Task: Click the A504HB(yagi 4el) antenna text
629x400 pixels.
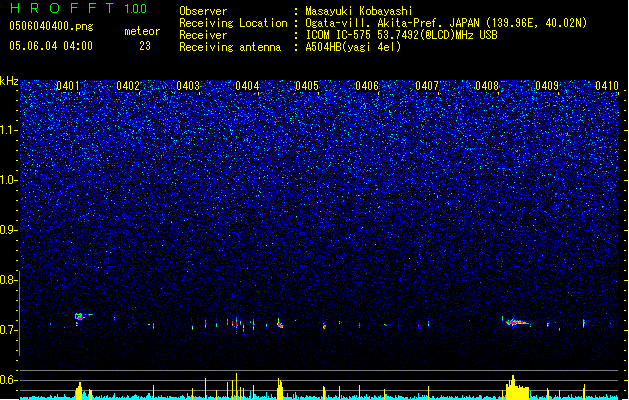Action: [353, 47]
